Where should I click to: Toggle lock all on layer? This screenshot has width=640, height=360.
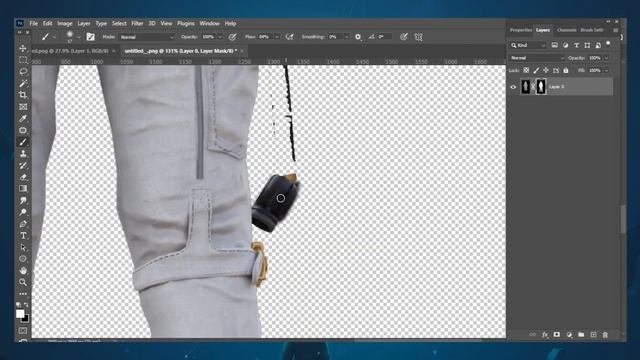click(x=566, y=71)
